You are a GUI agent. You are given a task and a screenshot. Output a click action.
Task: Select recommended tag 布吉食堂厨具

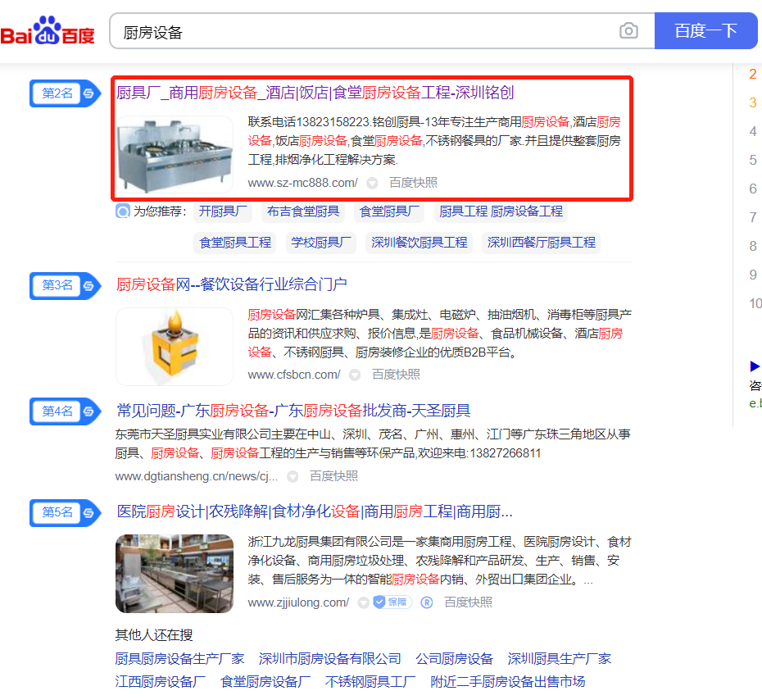tap(303, 211)
